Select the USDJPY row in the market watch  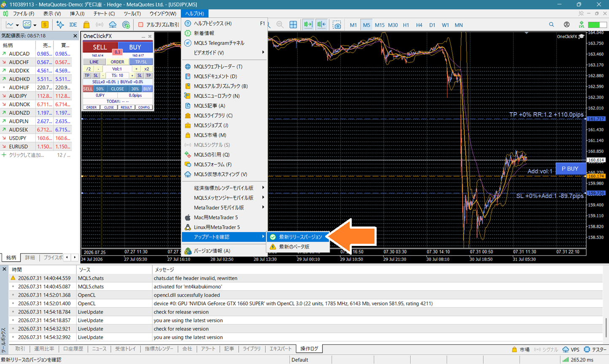(x=36, y=138)
